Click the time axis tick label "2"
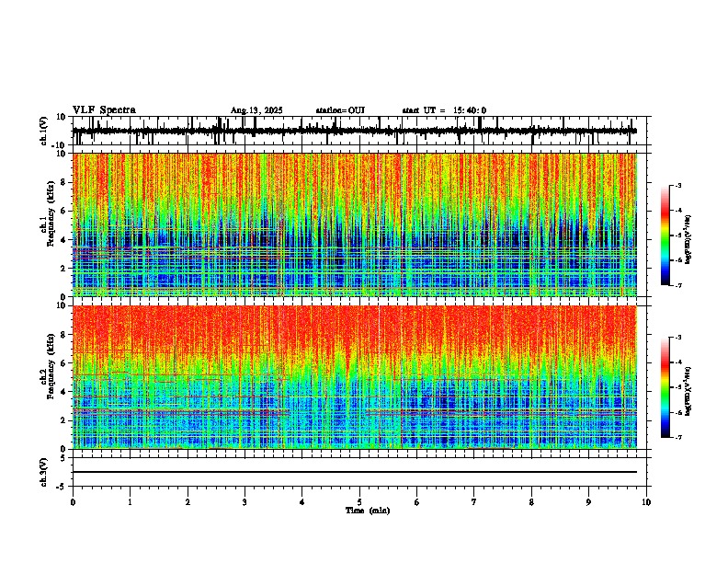This screenshot has width=728, height=563. 188,502
